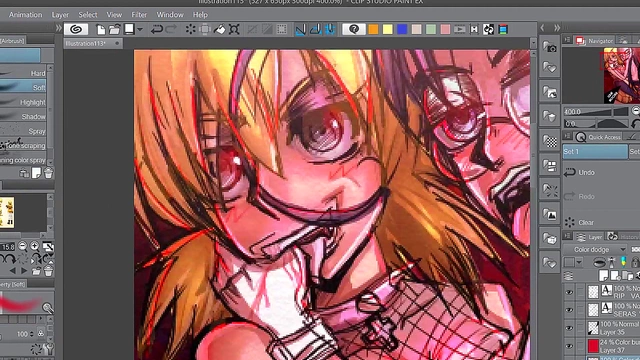Click the question-mark support icon

[x=354, y=29]
